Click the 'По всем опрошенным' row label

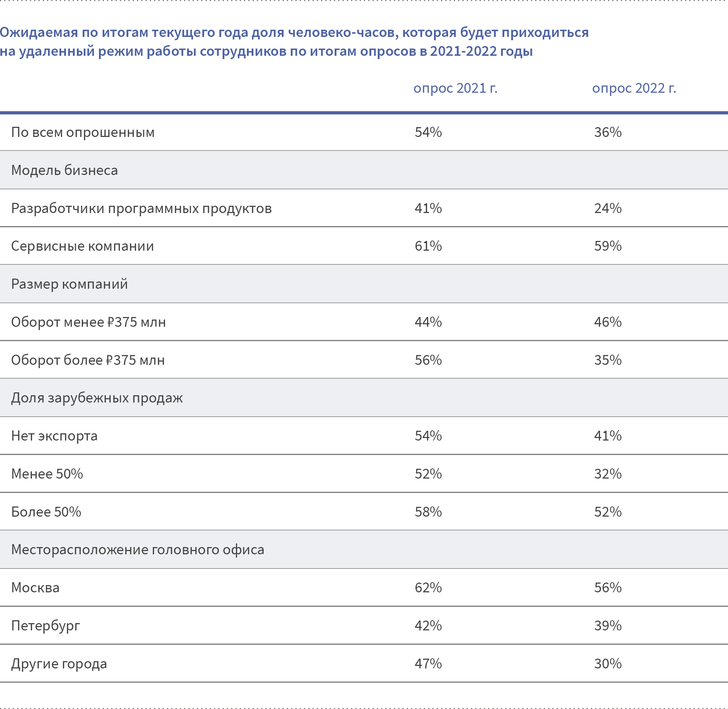(83, 133)
